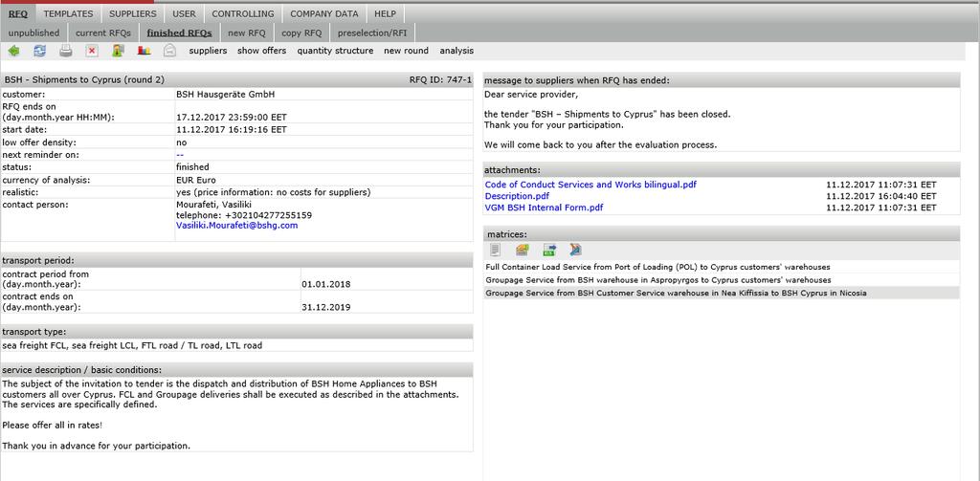The height and width of the screenshot is (481, 980).
Task: Click the red X delete icon
Action: click(x=92, y=52)
